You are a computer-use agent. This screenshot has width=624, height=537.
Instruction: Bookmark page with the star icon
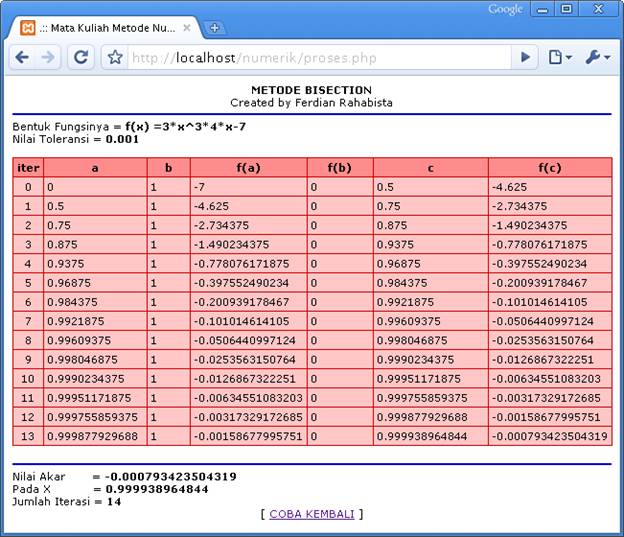(x=115, y=57)
